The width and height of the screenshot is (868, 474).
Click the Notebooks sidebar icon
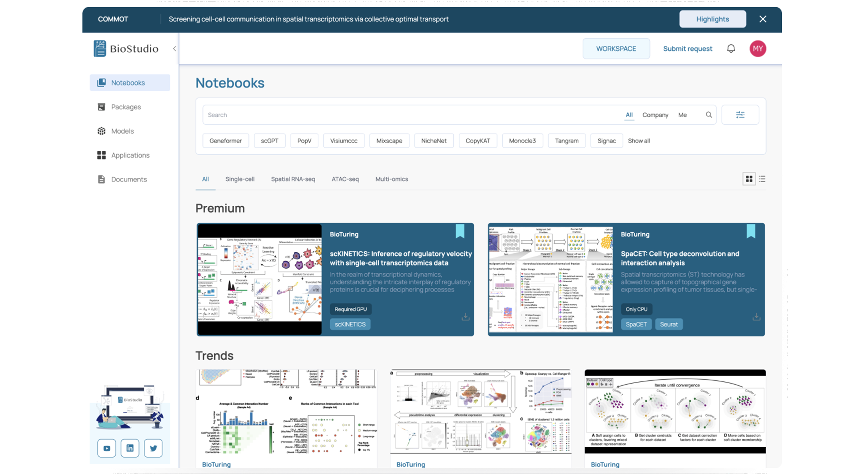coord(101,83)
